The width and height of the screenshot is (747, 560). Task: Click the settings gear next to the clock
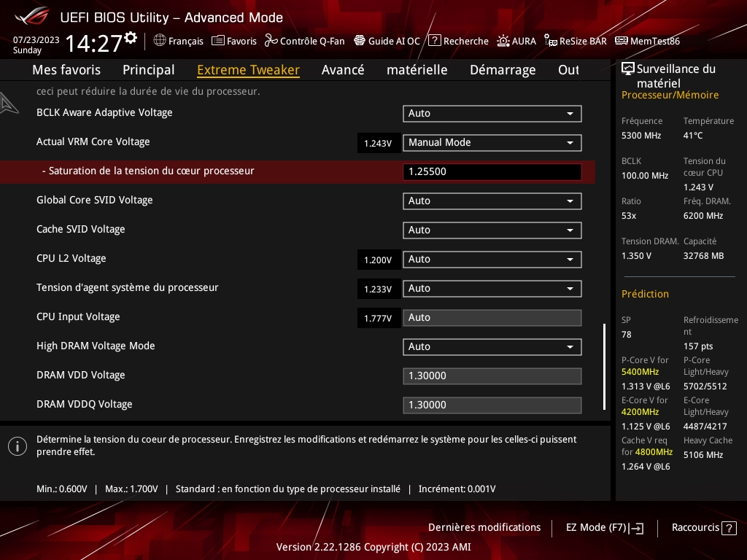coord(131,37)
